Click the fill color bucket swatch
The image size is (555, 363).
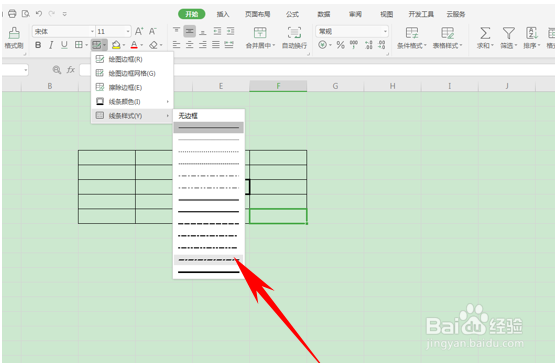click(x=116, y=45)
